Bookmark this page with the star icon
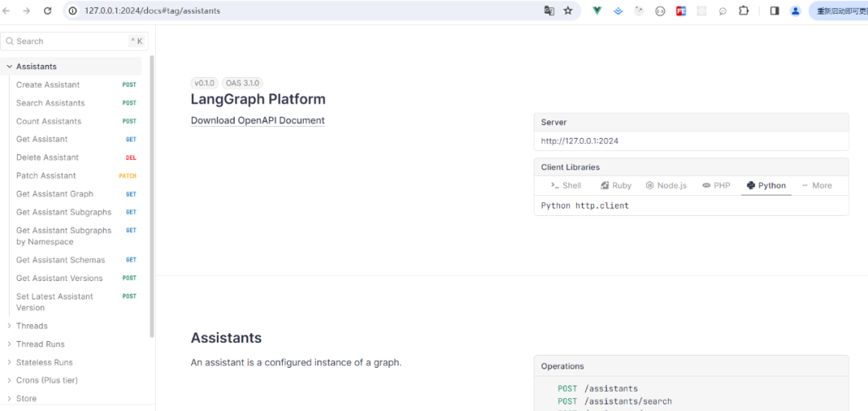Viewport: 868px width, 411px height. [x=568, y=10]
